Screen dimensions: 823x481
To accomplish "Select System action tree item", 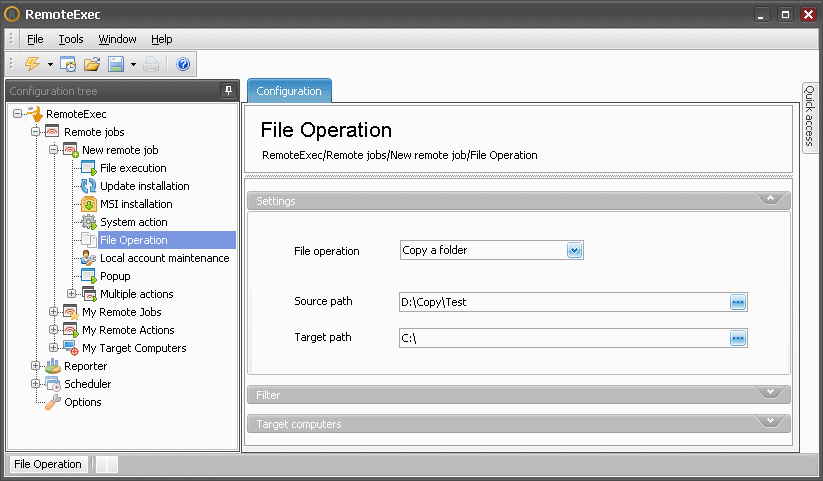I will point(134,222).
